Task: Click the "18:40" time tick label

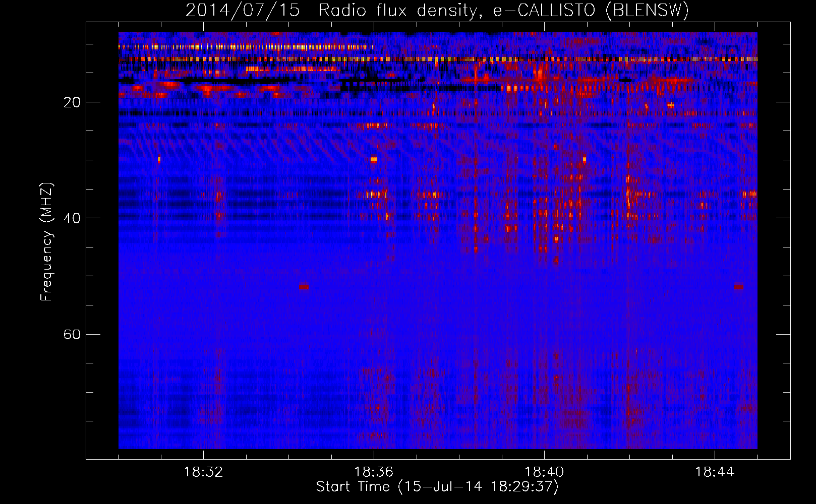Action: tap(544, 472)
